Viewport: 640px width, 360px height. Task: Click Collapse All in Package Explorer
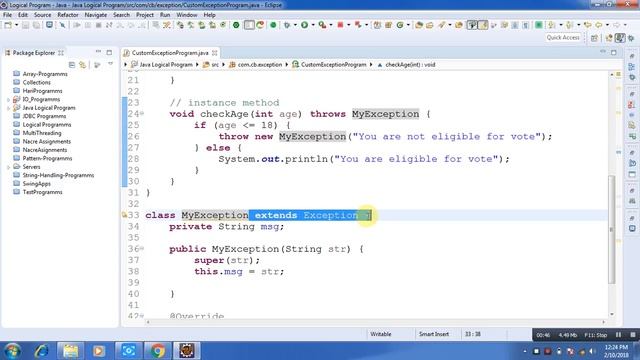[x=72, y=64]
